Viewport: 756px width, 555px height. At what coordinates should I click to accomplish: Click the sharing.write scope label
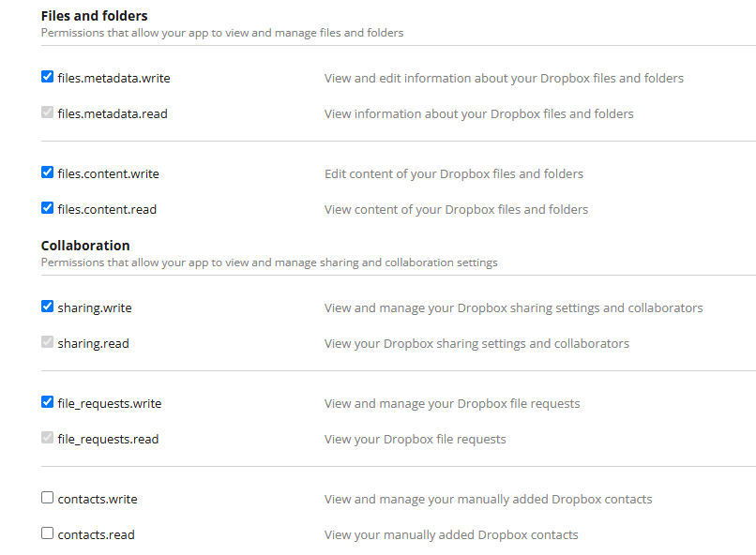point(93,307)
